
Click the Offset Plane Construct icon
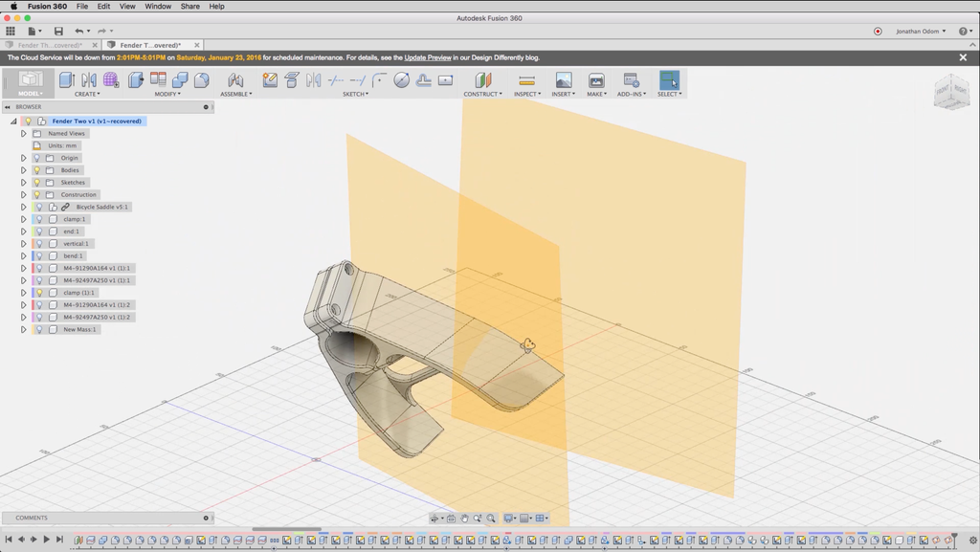point(483,80)
